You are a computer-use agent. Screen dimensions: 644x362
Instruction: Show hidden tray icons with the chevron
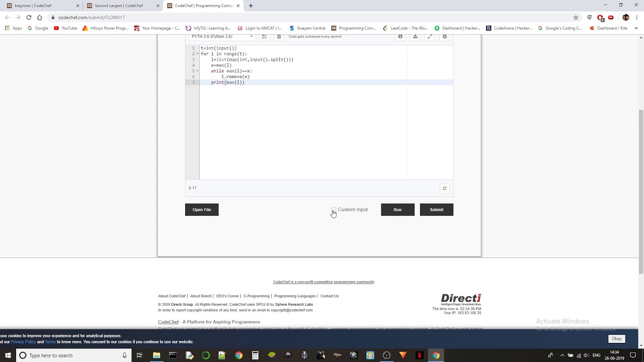562,355
